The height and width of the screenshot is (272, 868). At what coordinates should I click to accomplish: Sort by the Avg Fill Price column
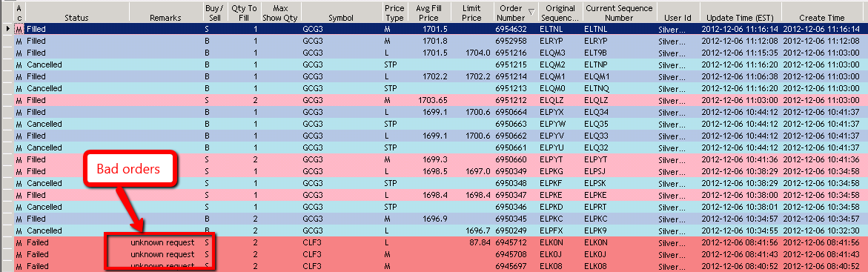430,13
